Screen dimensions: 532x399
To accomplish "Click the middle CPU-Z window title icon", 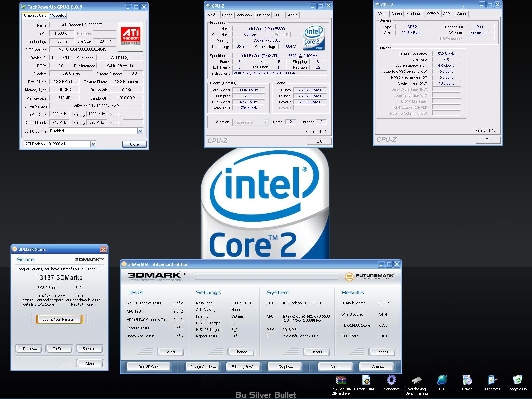I will point(208,6).
